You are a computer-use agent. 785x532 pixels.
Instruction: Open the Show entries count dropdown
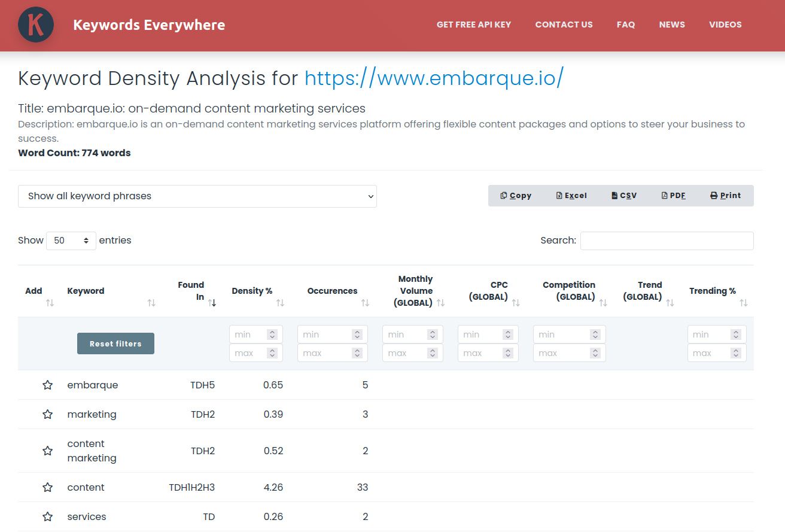point(71,241)
